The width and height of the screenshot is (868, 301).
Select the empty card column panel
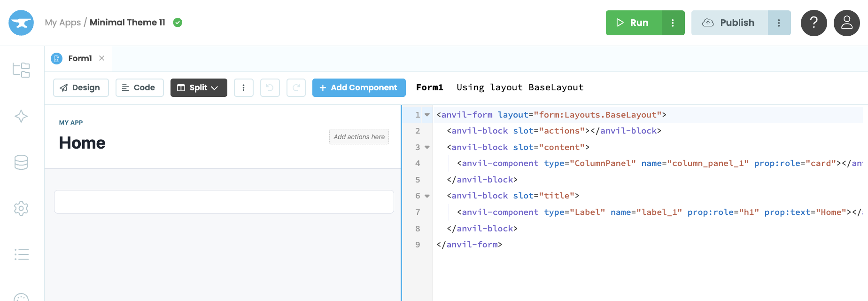point(224,202)
